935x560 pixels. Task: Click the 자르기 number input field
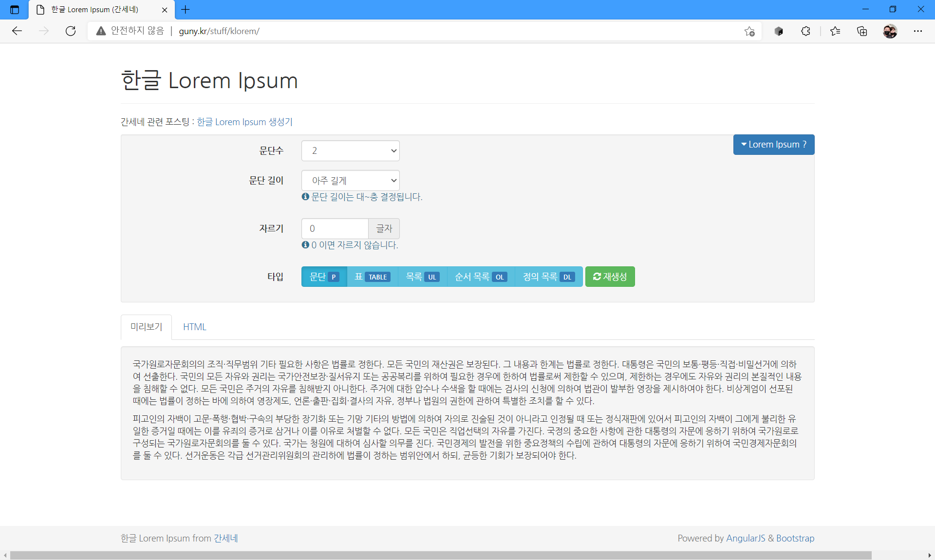point(335,228)
